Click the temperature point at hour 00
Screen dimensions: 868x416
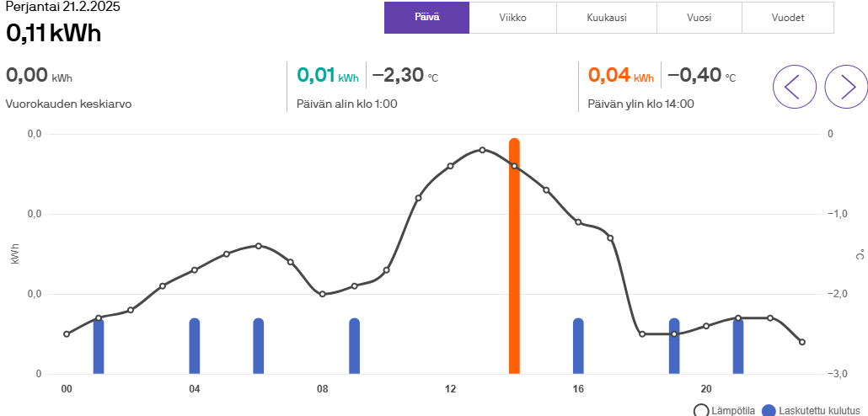(x=67, y=334)
